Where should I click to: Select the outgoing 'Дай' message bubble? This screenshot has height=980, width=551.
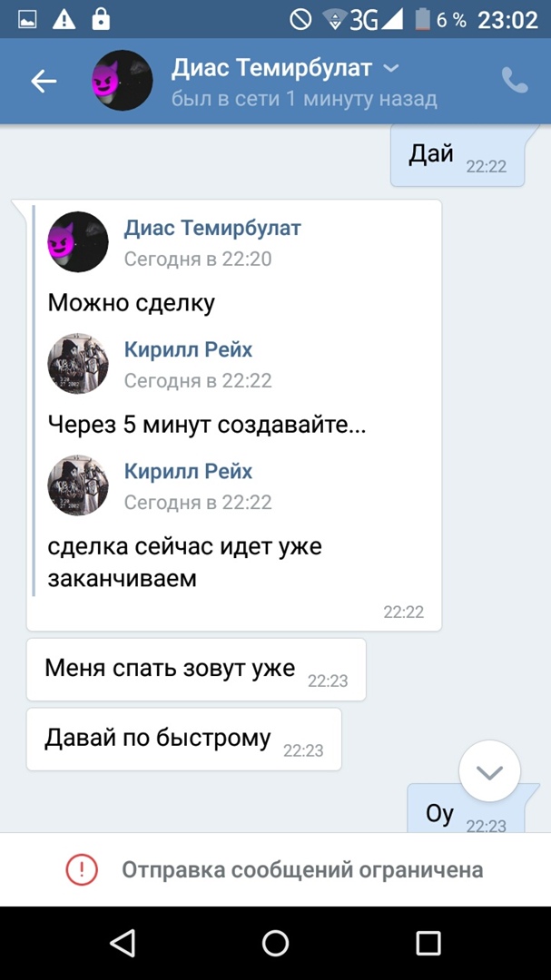458,156
